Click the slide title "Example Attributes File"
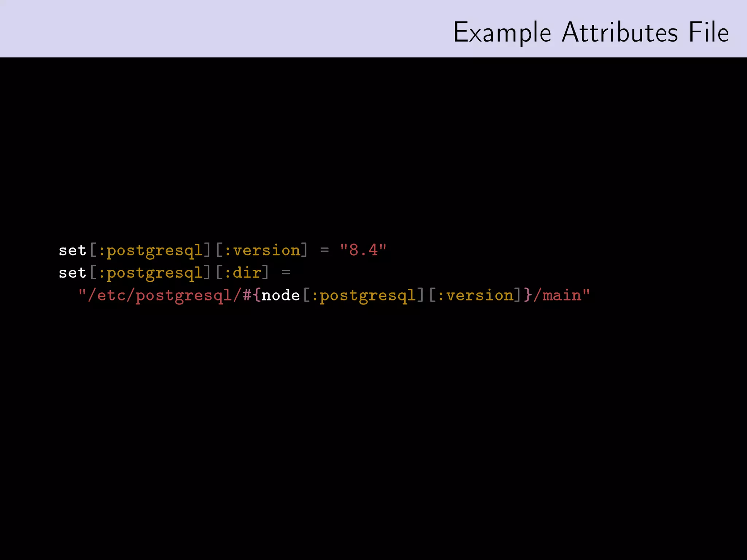The width and height of the screenshot is (747, 560). 591,33
